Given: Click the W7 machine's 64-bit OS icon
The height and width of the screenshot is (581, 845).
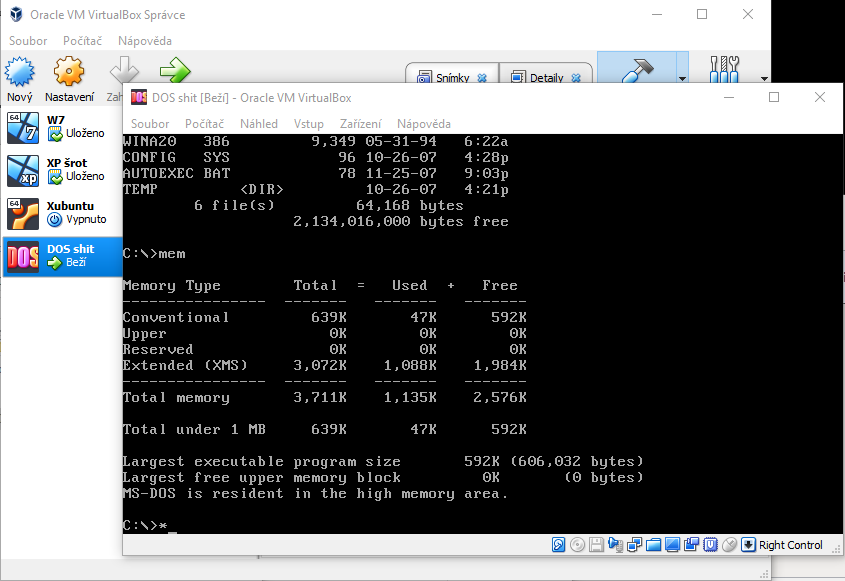Looking at the screenshot, I should tap(23, 128).
